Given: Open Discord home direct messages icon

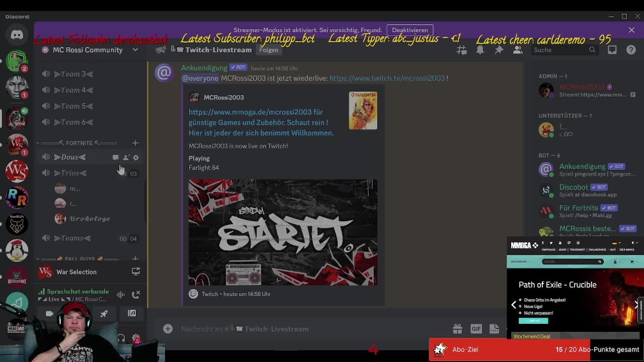Looking at the screenshot, I should coord(17,35).
